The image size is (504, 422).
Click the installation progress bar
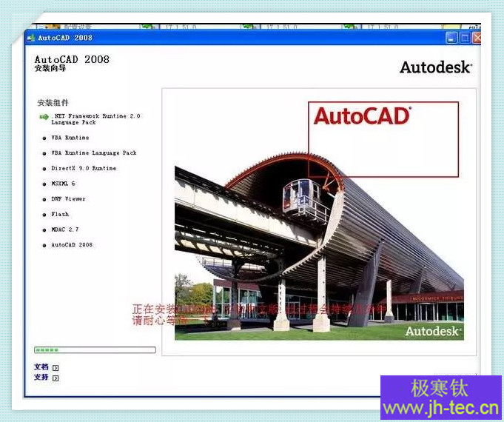pos(95,350)
